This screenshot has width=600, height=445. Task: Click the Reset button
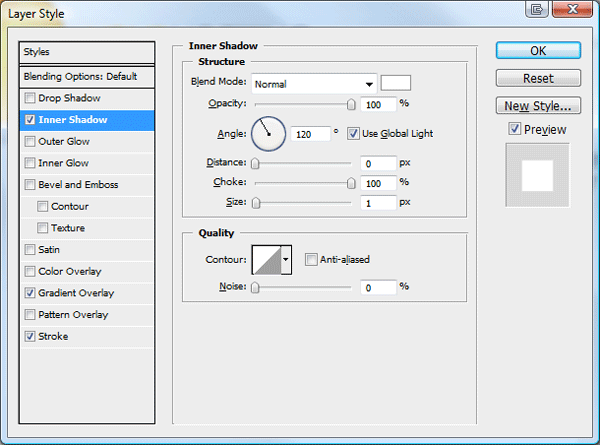[x=538, y=78]
